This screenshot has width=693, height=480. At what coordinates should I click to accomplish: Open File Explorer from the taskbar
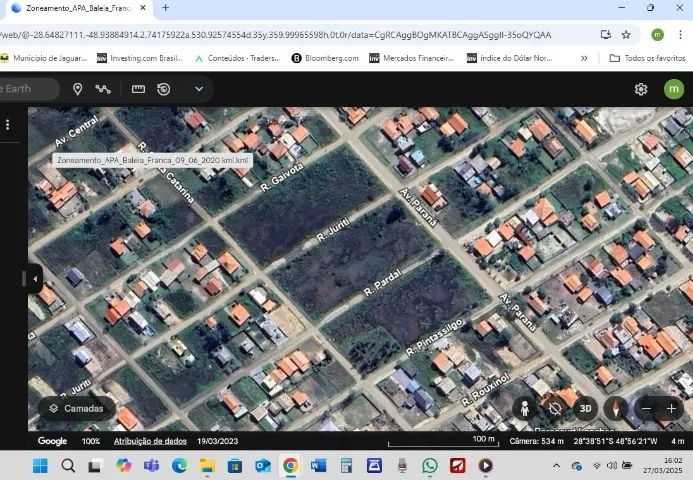click(207, 465)
